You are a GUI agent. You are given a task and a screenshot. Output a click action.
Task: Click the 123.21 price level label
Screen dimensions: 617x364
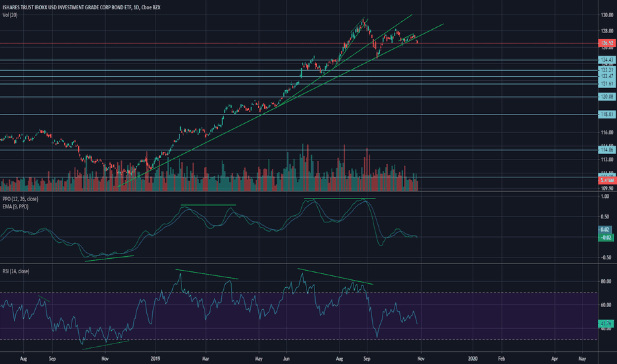tap(606, 70)
